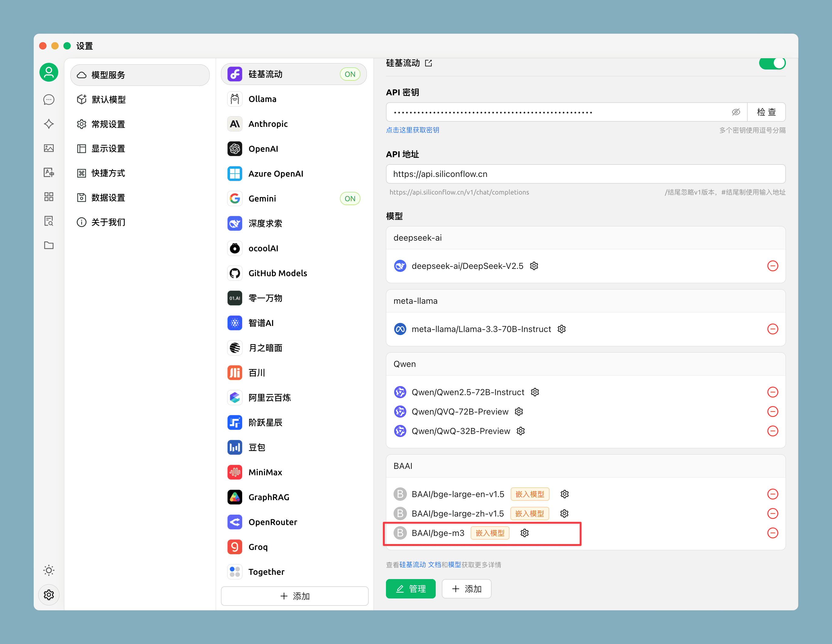Image resolution: width=832 pixels, height=644 pixels.
Task: Select GitHub Models provider
Action: pos(294,273)
